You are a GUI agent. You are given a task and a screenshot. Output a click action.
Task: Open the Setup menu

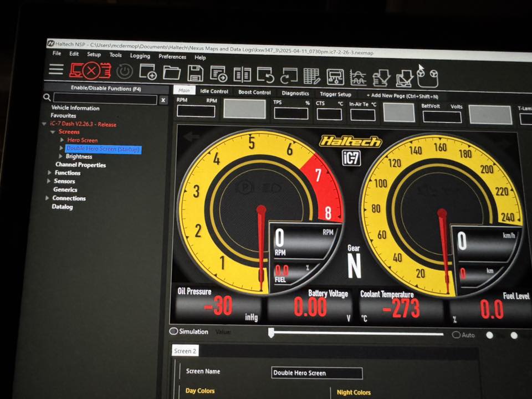[x=94, y=54]
